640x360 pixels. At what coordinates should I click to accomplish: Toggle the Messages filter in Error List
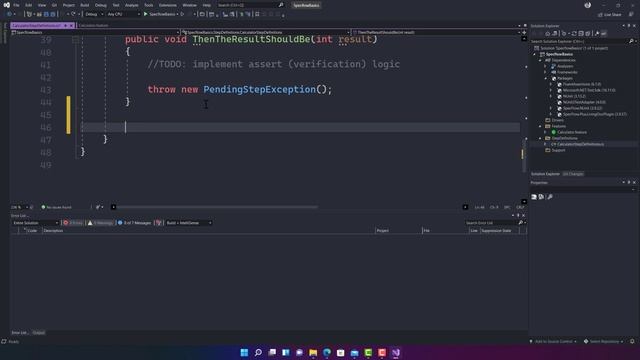(135, 223)
